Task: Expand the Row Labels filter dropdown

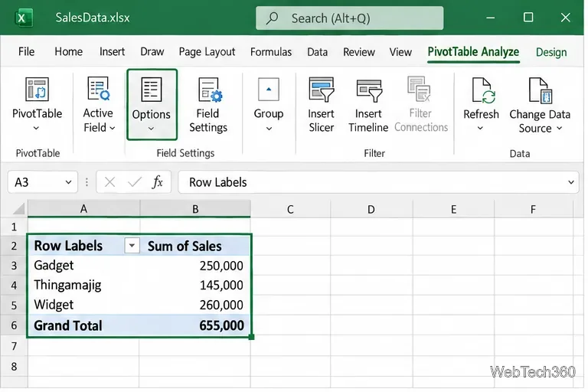Action: coord(132,246)
